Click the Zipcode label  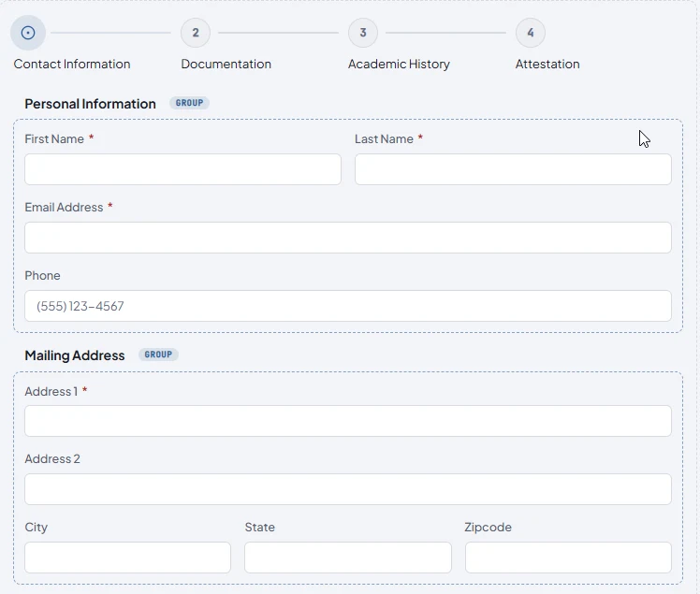[x=488, y=528]
